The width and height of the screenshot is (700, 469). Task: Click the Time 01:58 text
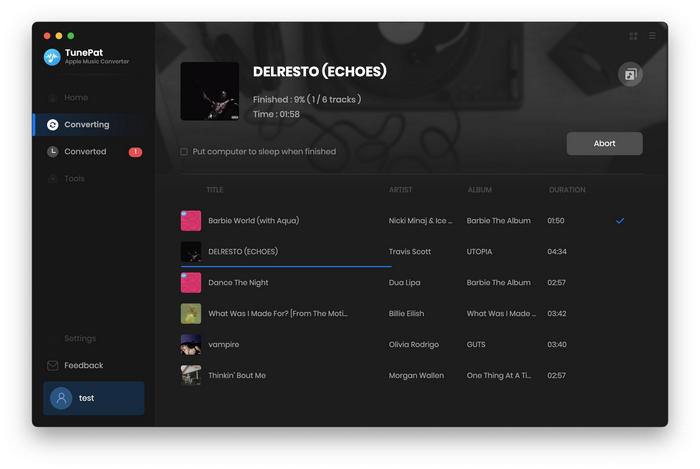pyautogui.click(x=276, y=115)
